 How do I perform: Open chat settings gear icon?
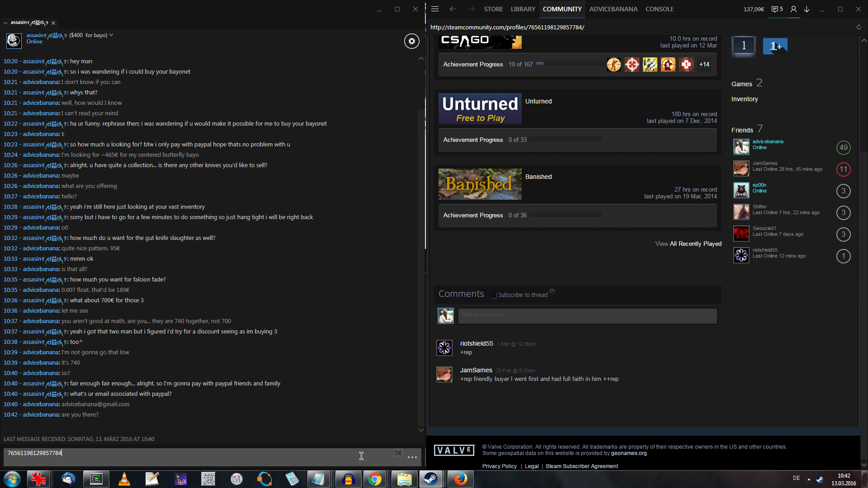coord(411,41)
